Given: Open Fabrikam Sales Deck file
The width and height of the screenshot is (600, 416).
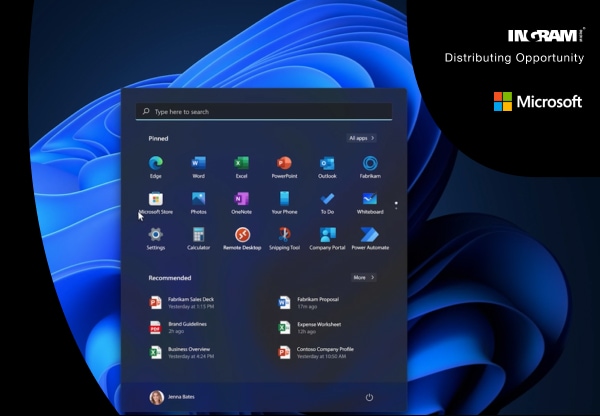Looking at the screenshot, I should (190, 302).
